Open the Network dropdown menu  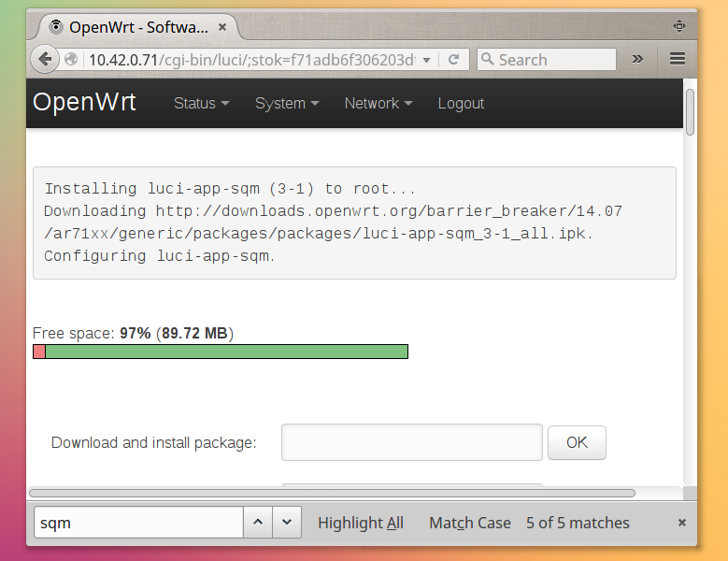point(378,103)
